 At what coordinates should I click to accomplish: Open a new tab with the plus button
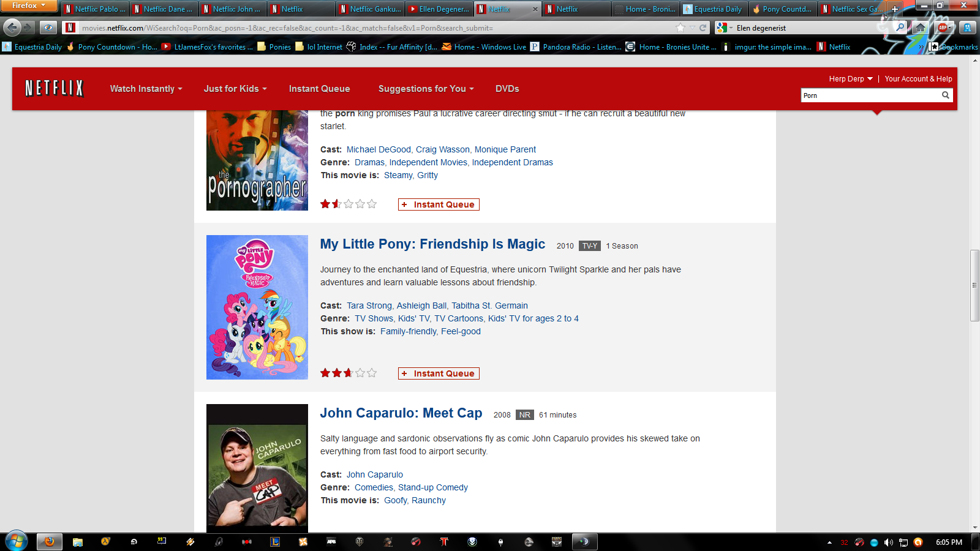tap(895, 9)
